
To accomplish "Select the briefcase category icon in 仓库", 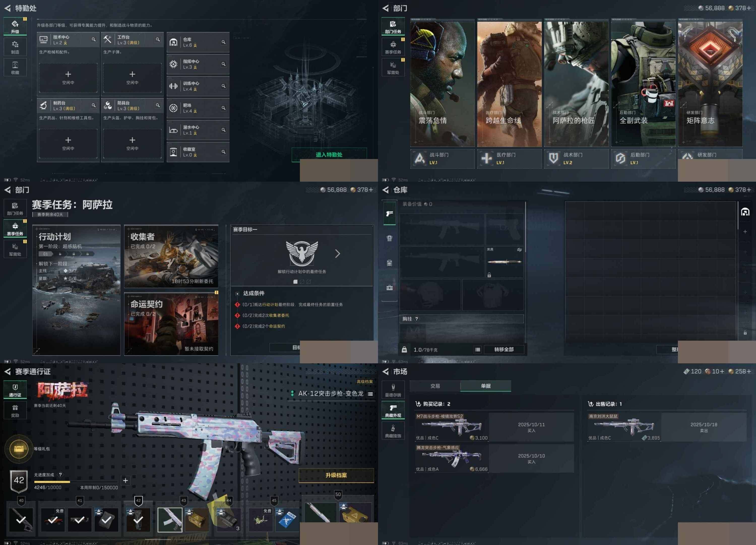I will [389, 288].
